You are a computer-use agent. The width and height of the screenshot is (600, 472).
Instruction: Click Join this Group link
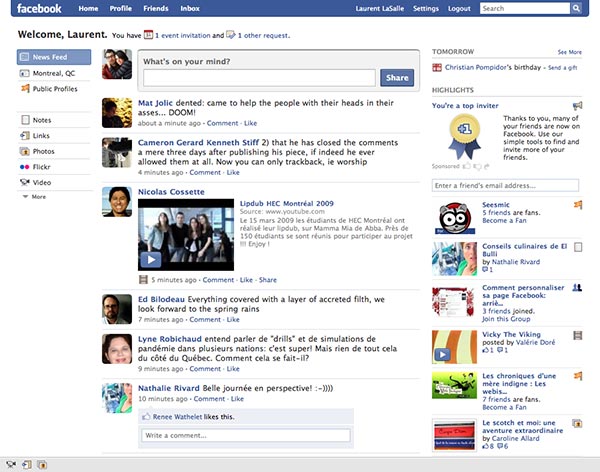[x=506, y=319]
